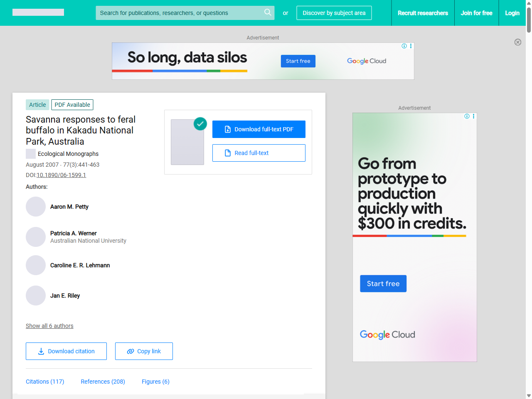532x399 pixels.
Task: Follow the DOI 10.1890/06-1599.1 link
Action: [x=61, y=175]
